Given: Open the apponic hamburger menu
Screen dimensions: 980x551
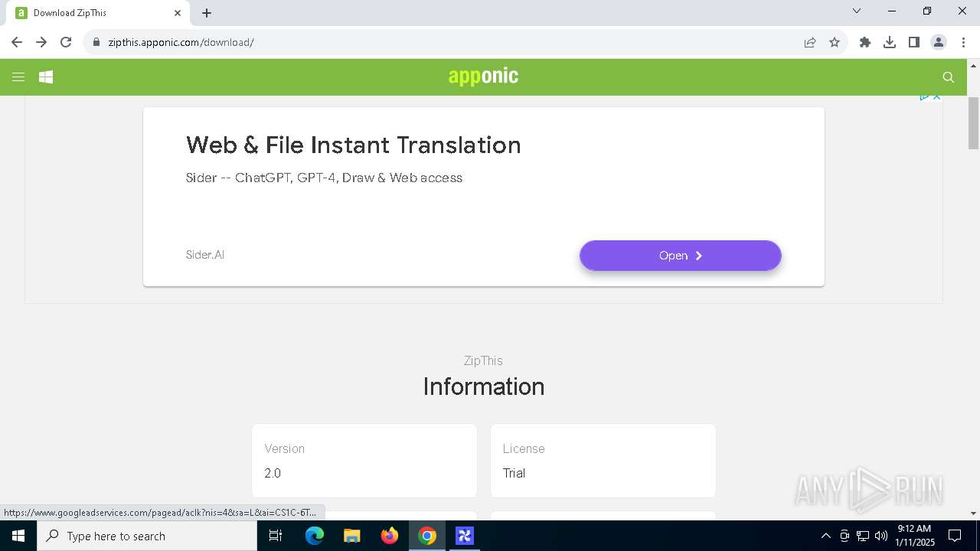Looking at the screenshot, I should (x=18, y=77).
